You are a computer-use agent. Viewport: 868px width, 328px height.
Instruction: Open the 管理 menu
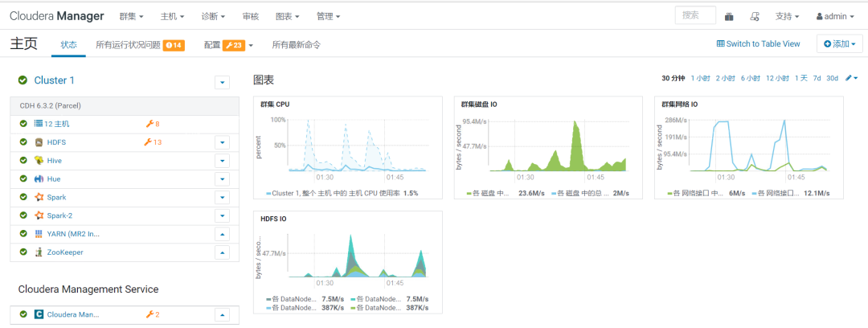coord(328,17)
